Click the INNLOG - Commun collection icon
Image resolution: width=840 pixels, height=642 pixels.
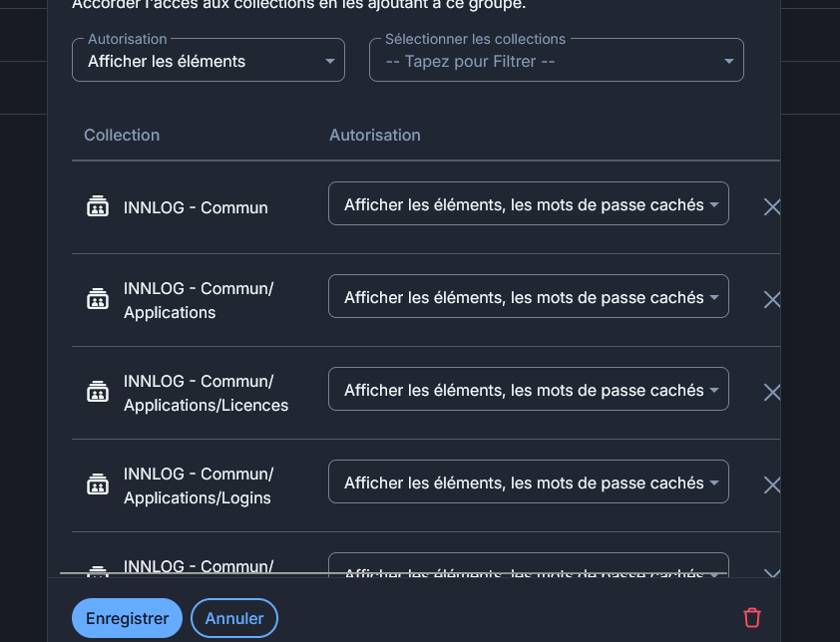coord(98,207)
